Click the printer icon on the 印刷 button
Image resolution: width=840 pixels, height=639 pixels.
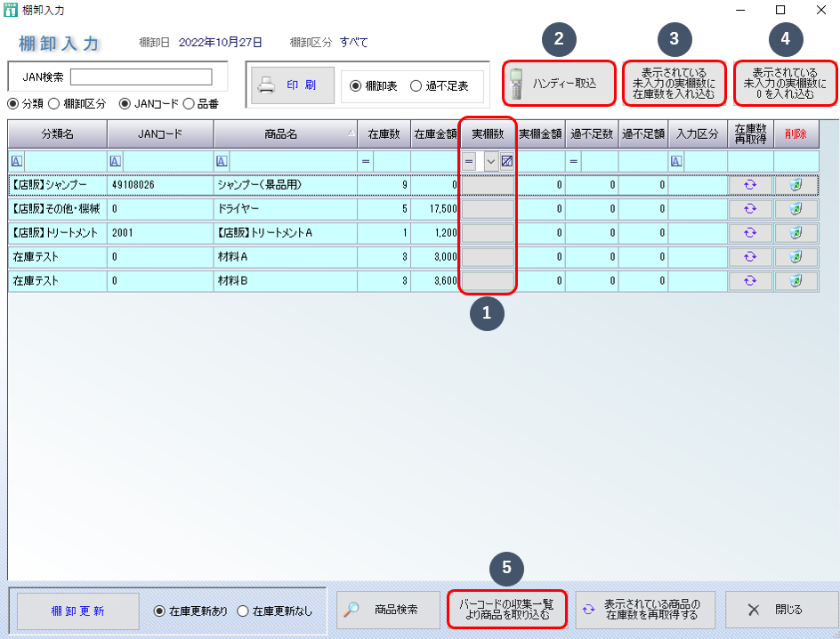[x=266, y=86]
